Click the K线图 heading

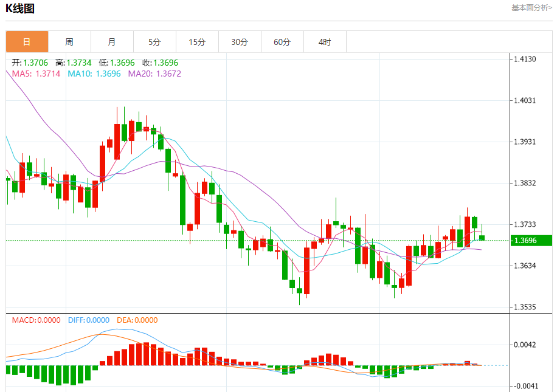click(20, 8)
